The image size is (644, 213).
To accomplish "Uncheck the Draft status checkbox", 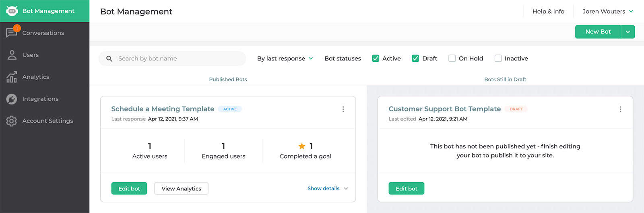I will click(x=415, y=58).
